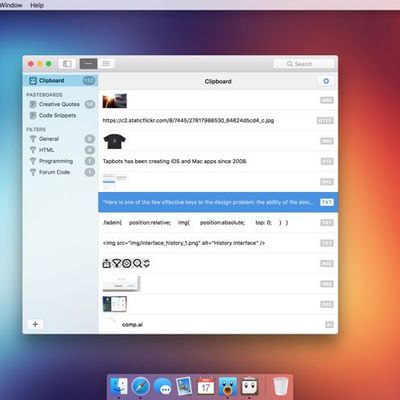This screenshot has height=400, width=400.
Task: Open Pastebot from the Dock
Action: 250,386
